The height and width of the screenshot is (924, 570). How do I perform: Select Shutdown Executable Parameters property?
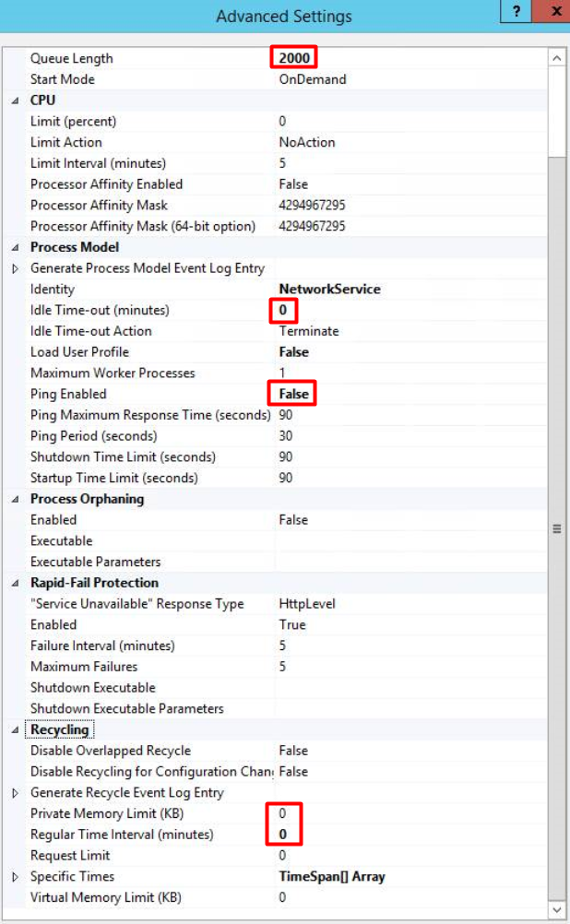pyautogui.click(x=126, y=708)
